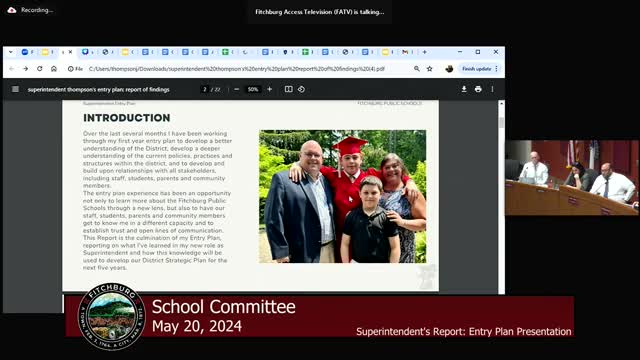Click the browser forward arrow
Screen dimensions: 640x360
coord(25,69)
